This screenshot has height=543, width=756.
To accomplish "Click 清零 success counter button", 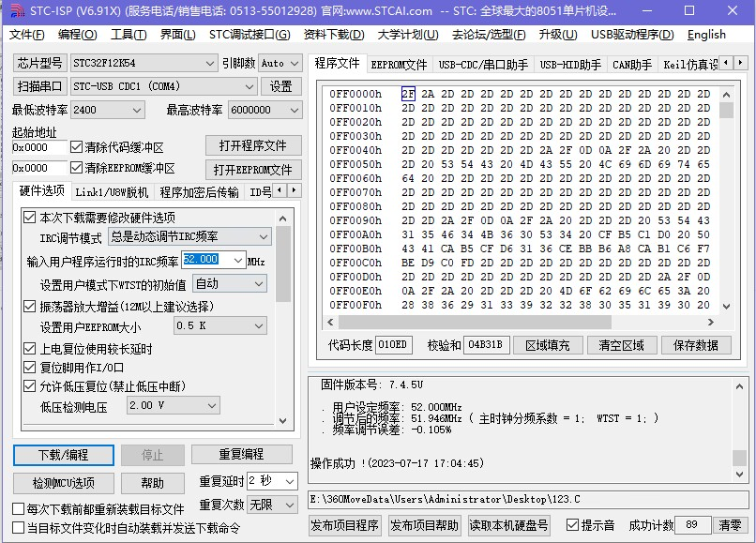I will 730,525.
